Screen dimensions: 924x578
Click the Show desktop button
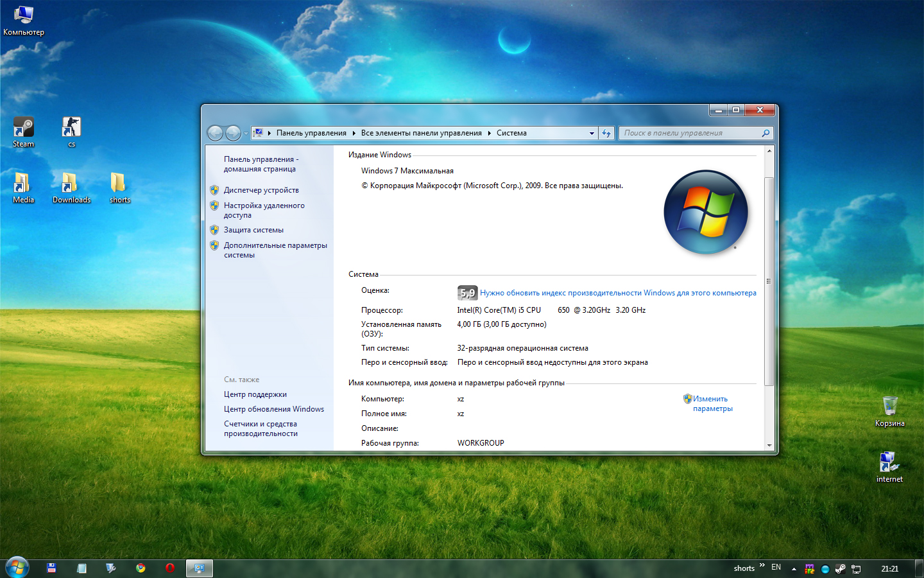tap(920, 568)
